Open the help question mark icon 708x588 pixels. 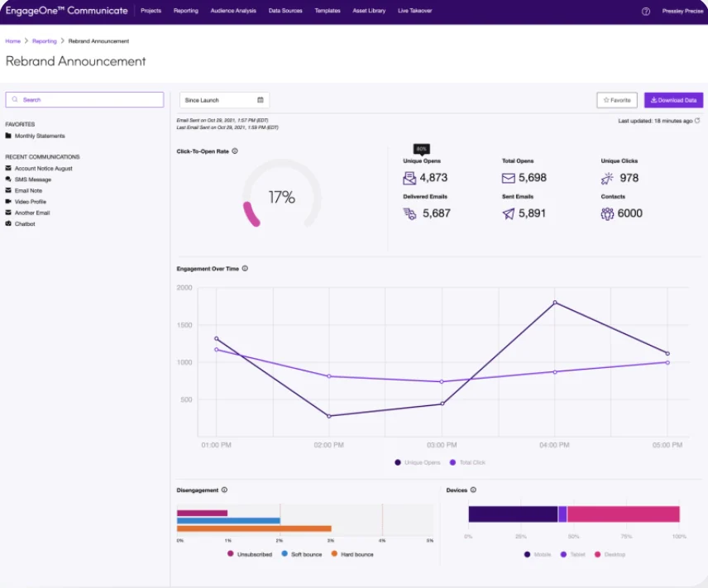click(x=646, y=12)
